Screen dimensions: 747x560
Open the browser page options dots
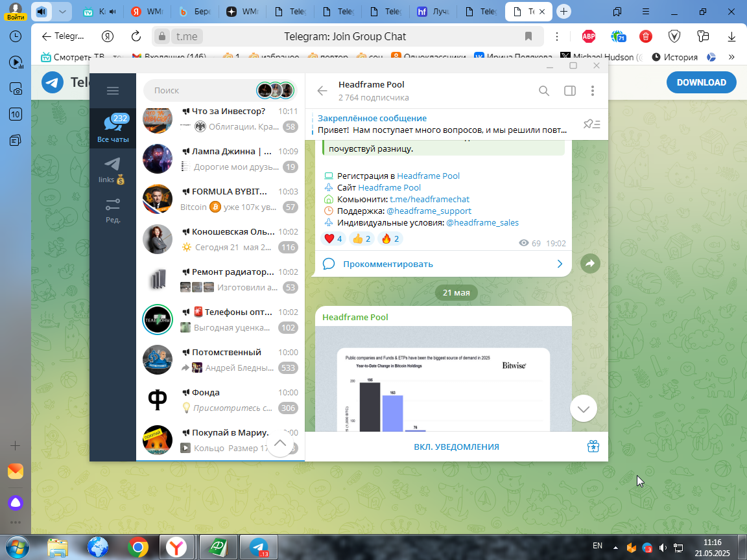pos(557,36)
